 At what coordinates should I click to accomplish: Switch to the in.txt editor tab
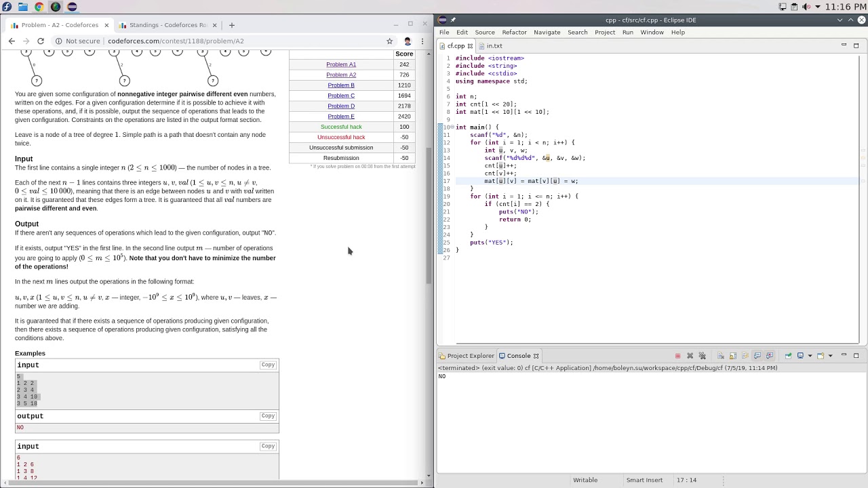[494, 46]
